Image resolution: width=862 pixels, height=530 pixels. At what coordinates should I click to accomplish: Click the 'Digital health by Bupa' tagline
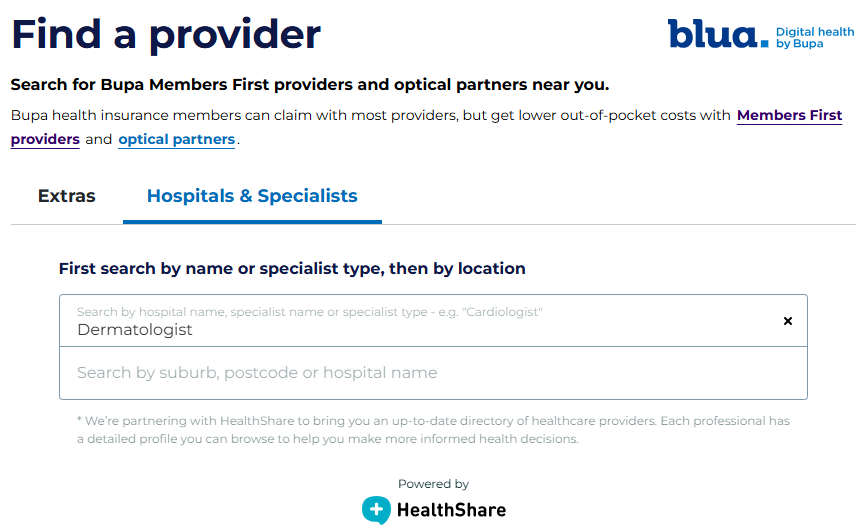(815, 38)
